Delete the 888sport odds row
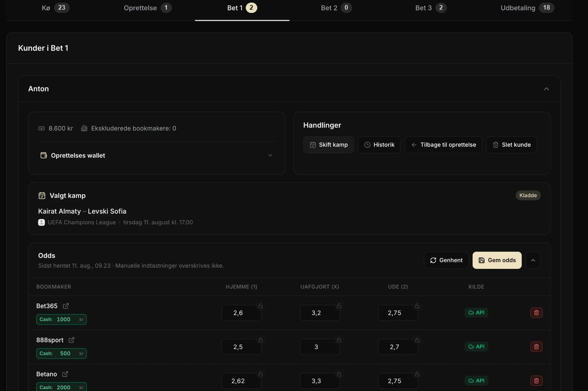This screenshot has width=588, height=391. [536, 347]
